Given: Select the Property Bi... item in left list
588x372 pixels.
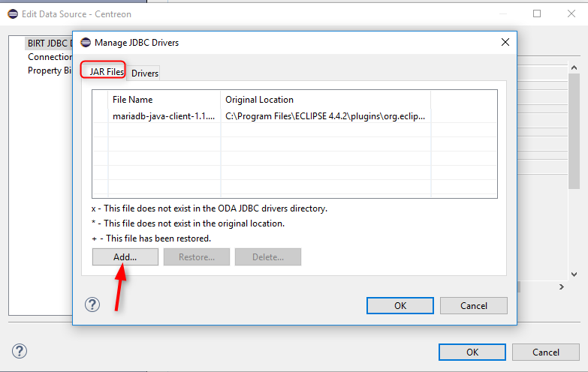Looking at the screenshot, I should [x=50, y=70].
